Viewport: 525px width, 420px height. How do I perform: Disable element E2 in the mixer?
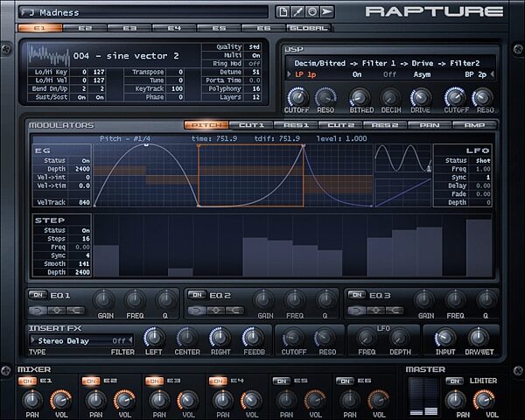91,381
